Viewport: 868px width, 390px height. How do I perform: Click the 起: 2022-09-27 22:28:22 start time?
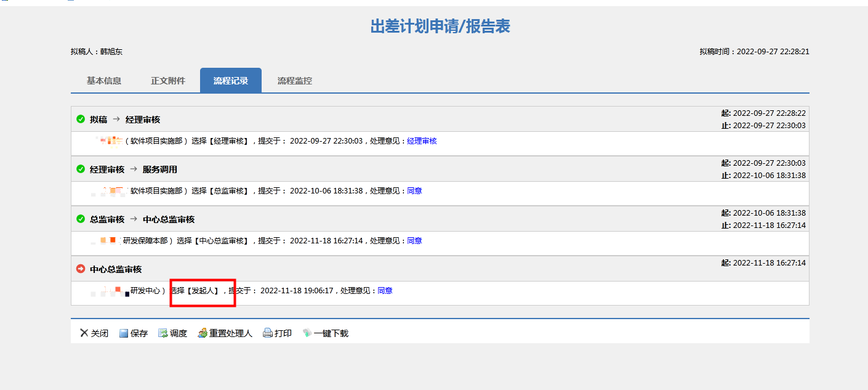[763, 113]
